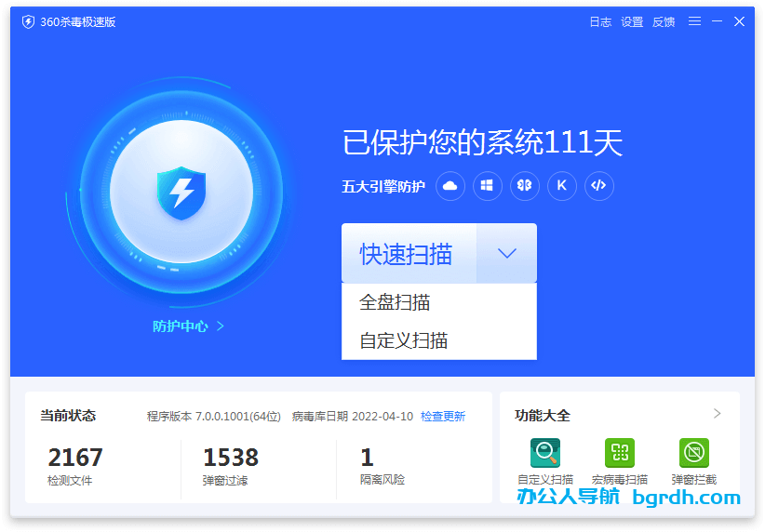Click the 程序版本 7.0.0.1001(64位) text

point(214,417)
